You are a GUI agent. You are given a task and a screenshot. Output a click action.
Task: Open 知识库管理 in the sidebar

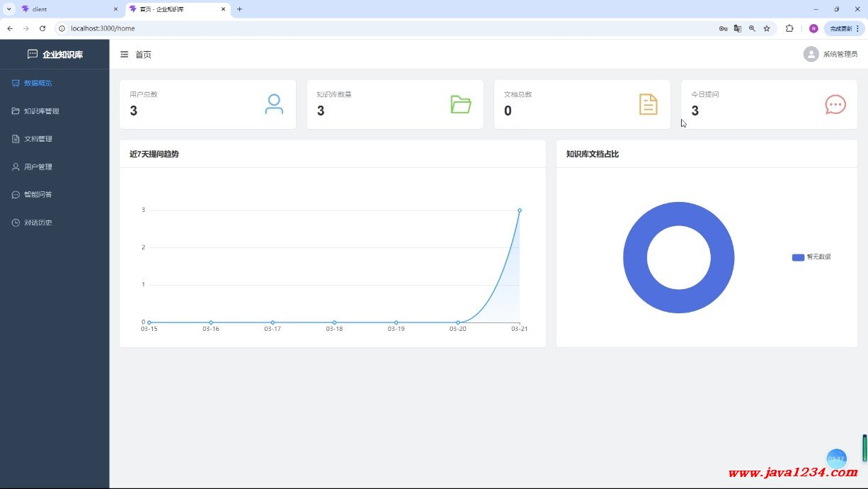[41, 111]
